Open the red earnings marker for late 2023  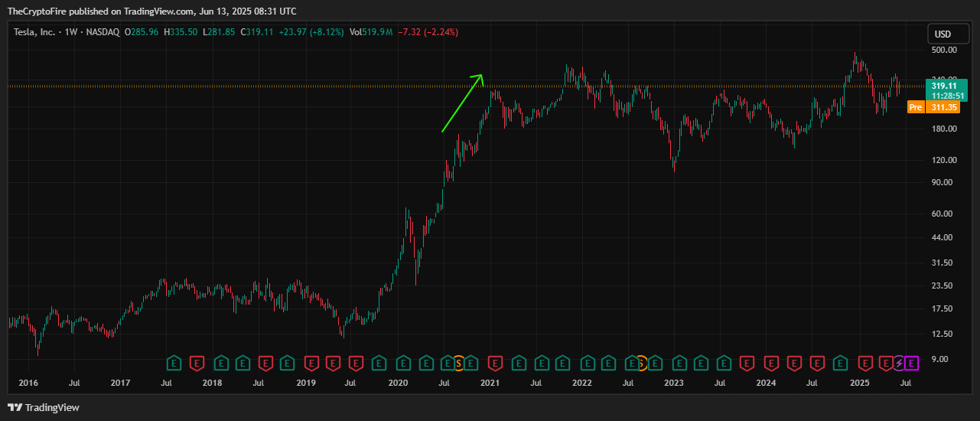[x=747, y=363]
